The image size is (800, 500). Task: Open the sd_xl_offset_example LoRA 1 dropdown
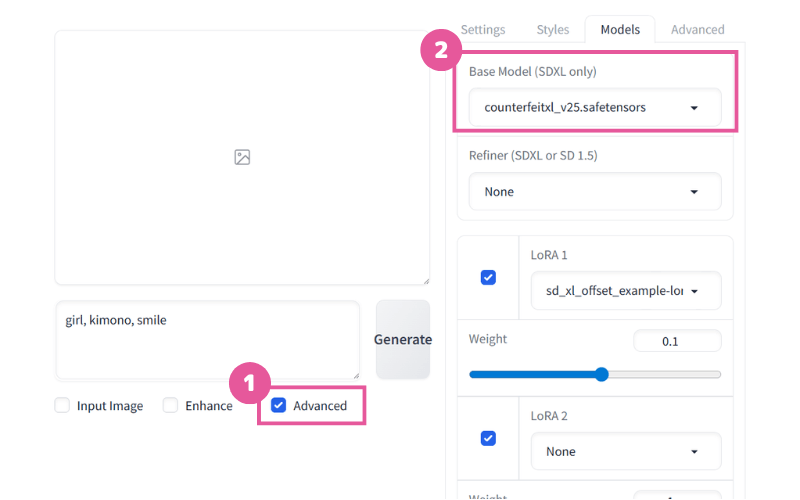(626, 291)
